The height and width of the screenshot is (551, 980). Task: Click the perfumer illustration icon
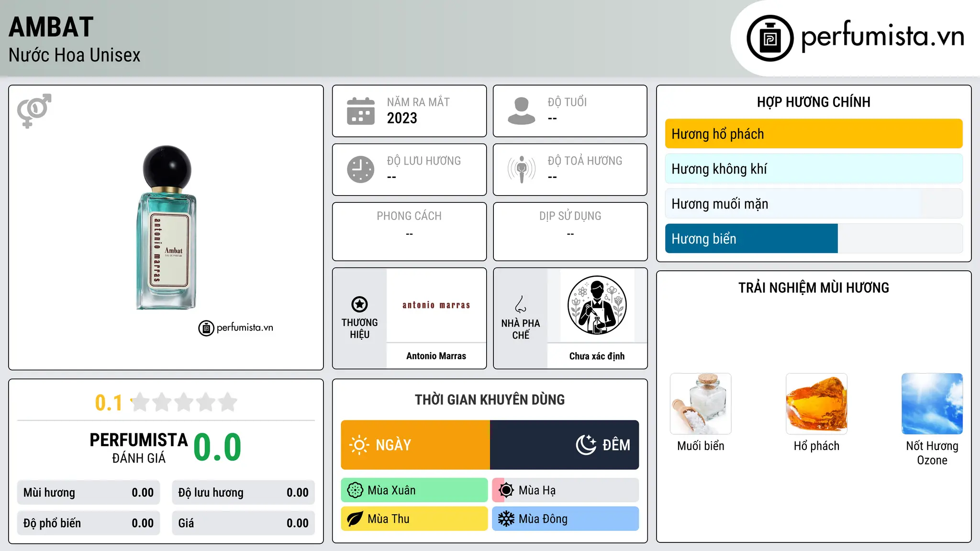597,305
